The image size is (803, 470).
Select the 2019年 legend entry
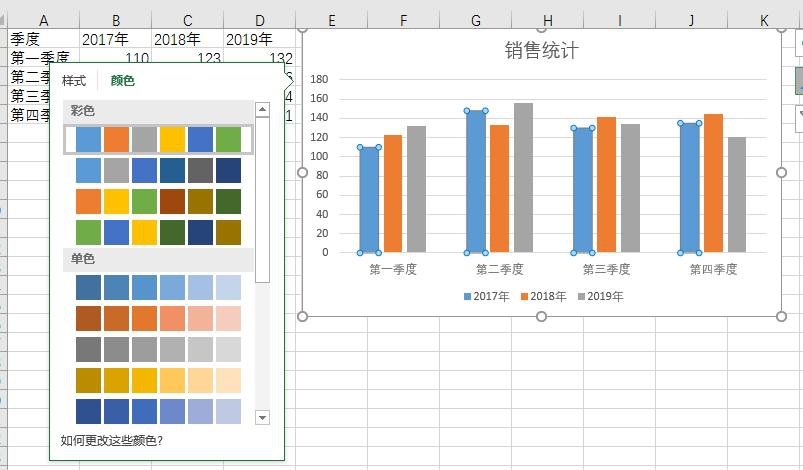point(604,297)
